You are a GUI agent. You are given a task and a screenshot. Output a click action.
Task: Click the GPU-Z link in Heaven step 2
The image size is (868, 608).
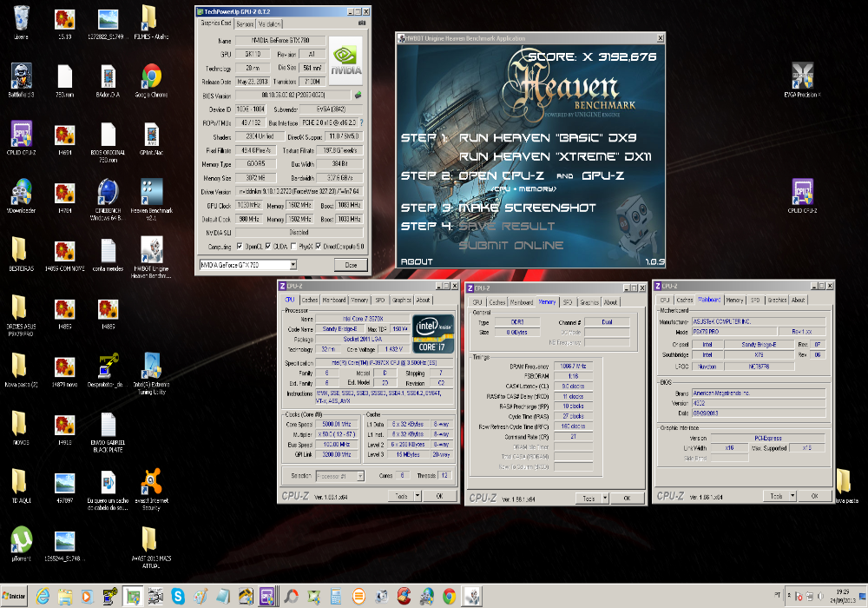point(603,175)
